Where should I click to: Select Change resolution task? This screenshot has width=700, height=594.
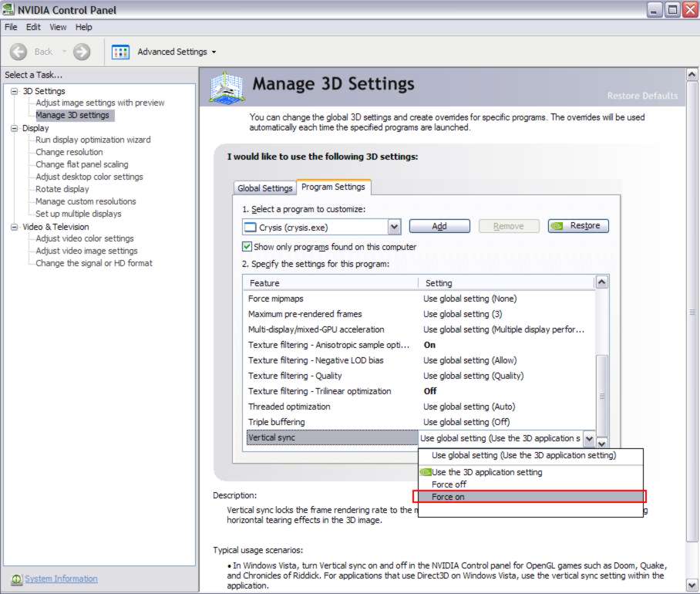coord(69,152)
